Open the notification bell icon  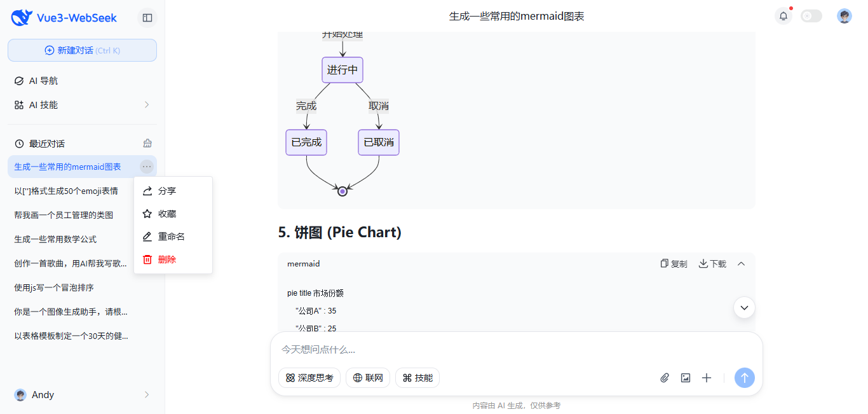783,16
